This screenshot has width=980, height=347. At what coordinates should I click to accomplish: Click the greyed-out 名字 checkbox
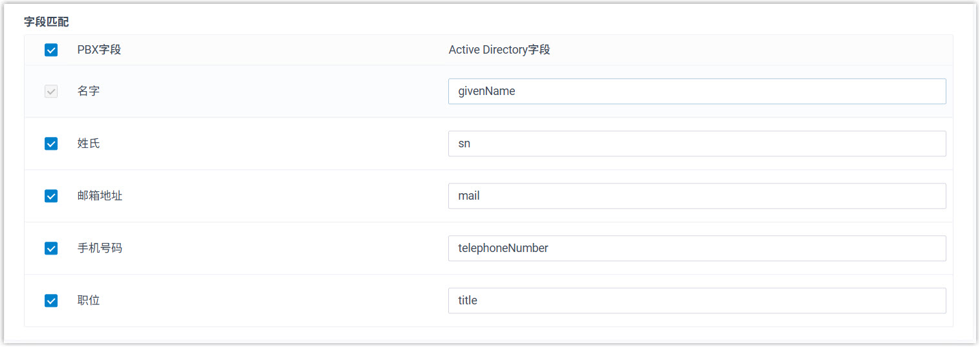click(51, 91)
